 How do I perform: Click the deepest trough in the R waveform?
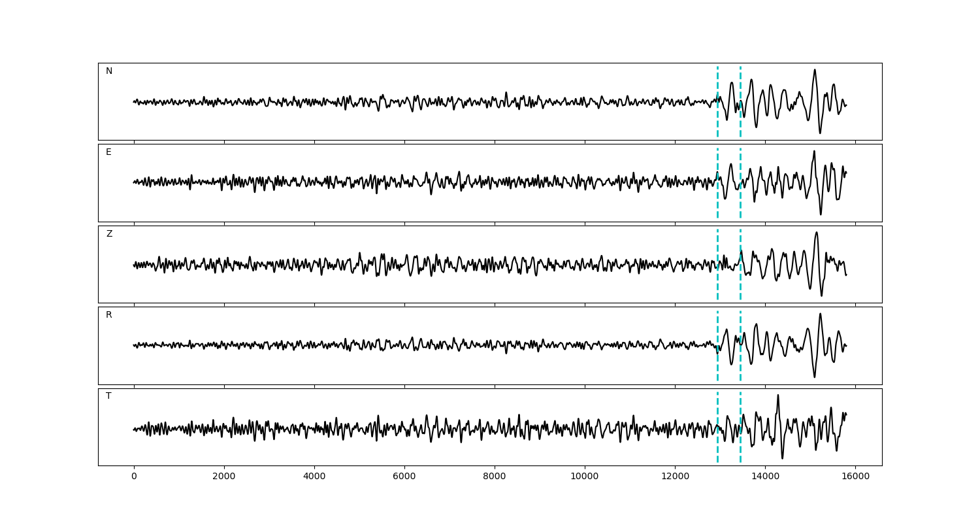(x=814, y=377)
